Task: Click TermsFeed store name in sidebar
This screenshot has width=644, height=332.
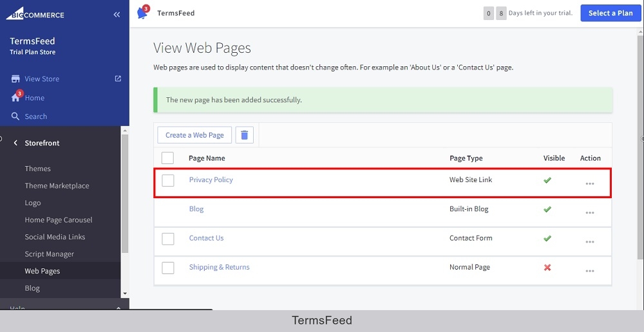Action: pyautogui.click(x=32, y=41)
